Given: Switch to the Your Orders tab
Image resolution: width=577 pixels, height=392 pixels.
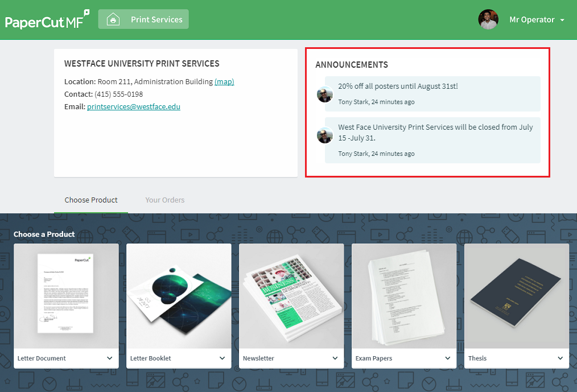Looking at the screenshot, I should 165,200.
